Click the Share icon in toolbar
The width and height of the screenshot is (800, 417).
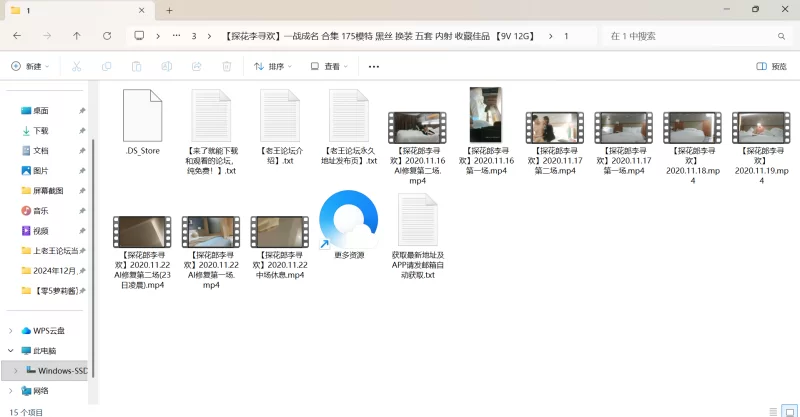coord(196,67)
